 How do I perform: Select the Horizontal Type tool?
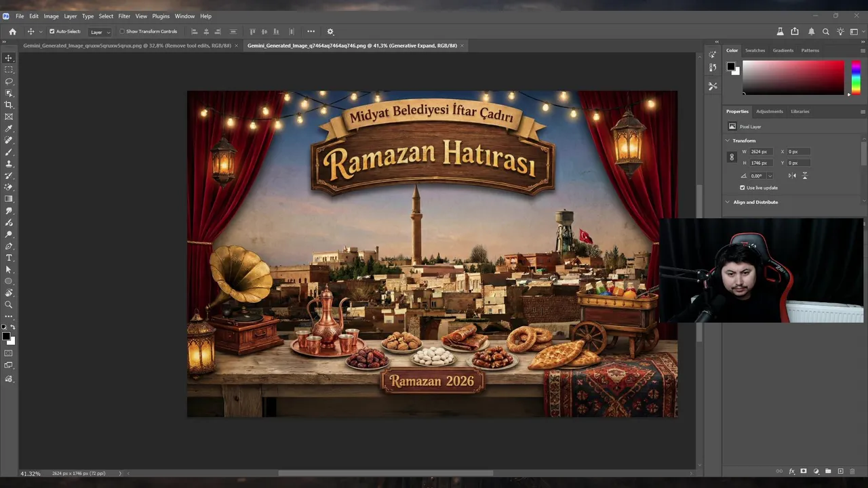(9, 258)
